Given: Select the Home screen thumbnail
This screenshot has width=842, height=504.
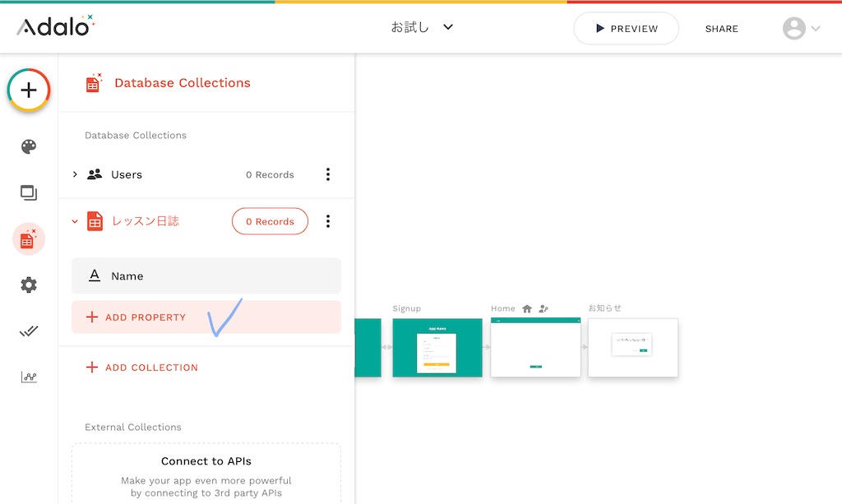Looking at the screenshot, I should 535,348.
